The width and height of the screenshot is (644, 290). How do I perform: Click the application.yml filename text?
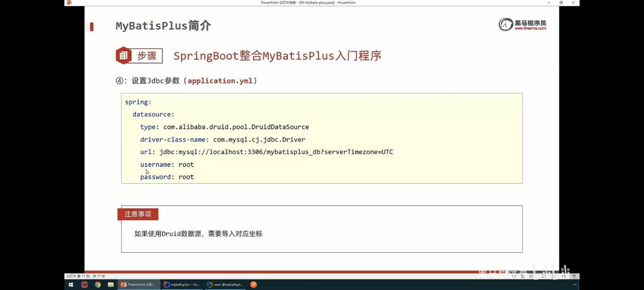(x=220, y=81)
